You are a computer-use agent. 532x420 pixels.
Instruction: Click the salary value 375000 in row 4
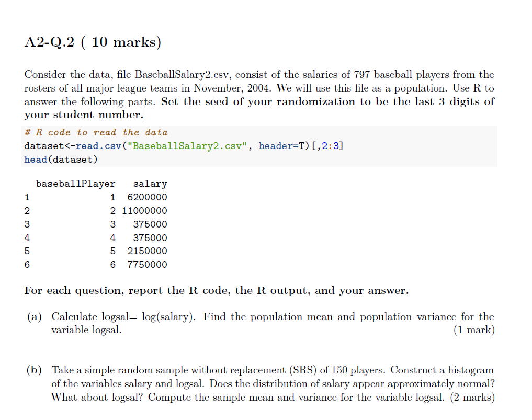tap(150, 238)
